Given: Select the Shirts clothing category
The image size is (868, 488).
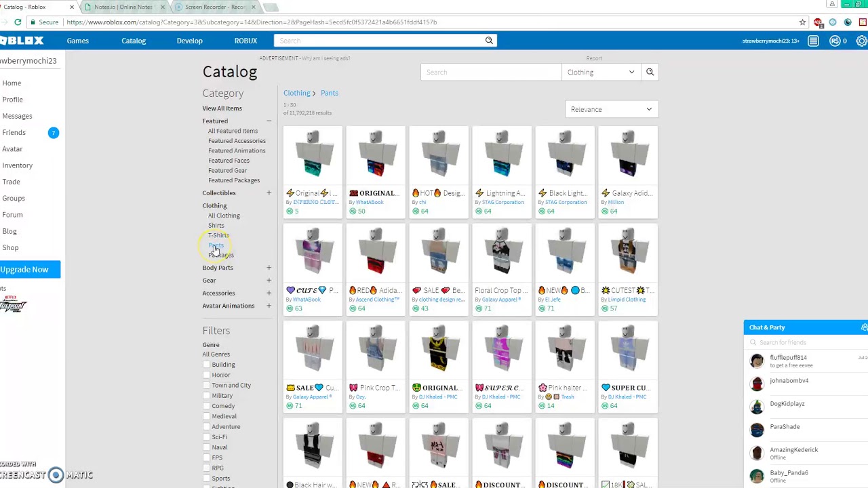Looking at the screenshot, I should (x=216, y=226).
